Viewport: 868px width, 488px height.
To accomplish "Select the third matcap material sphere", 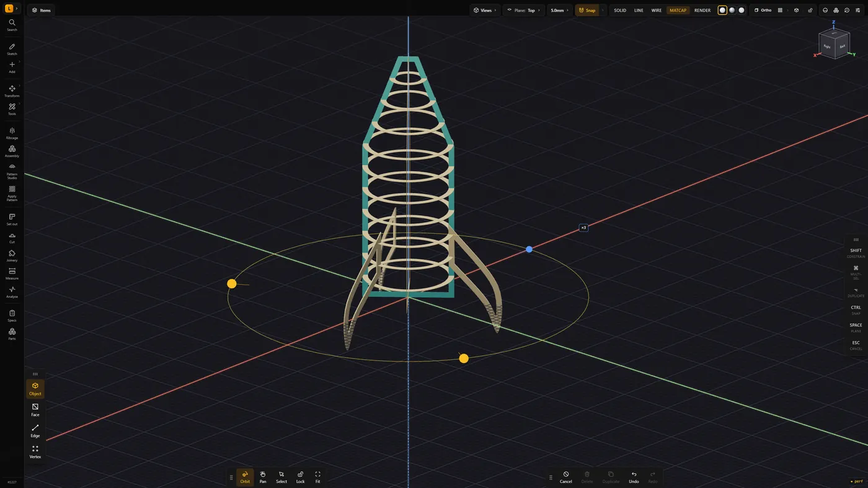I will point(741,11).
